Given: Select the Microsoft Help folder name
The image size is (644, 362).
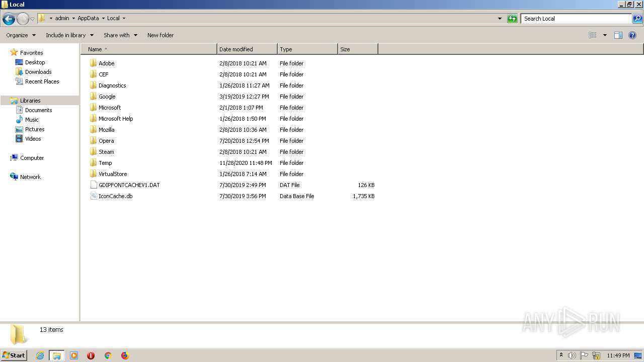Looking at the screenshot, I should (x=116, y=119).
